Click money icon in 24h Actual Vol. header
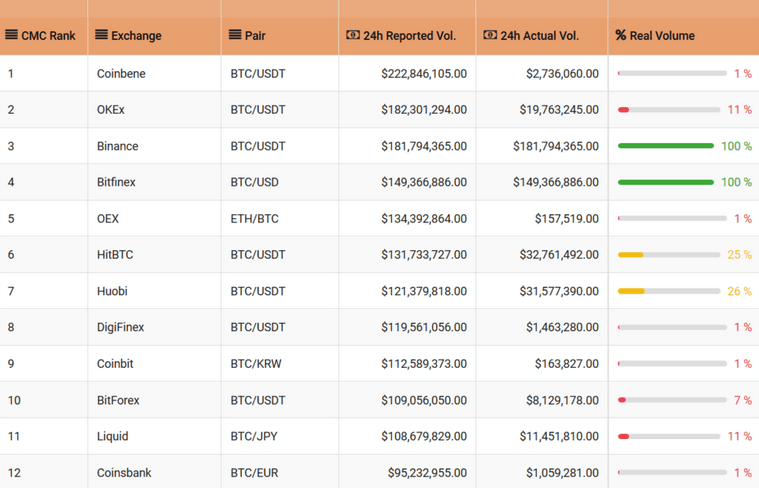Image resolution: width=759 pixels, height=488 pixels. pyautogui.click(x=489, y=35)
